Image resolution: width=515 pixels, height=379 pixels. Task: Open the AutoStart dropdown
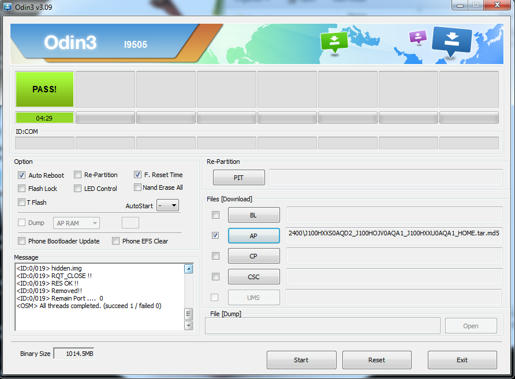(x=168, y=205)
